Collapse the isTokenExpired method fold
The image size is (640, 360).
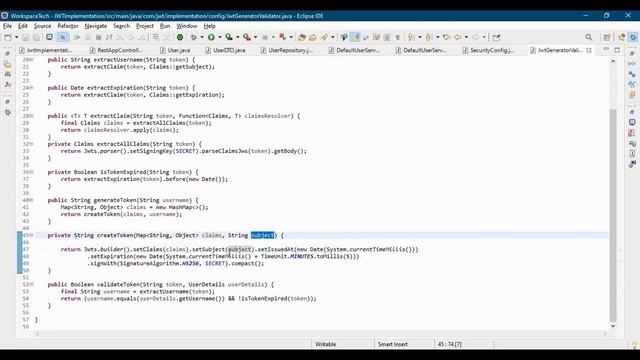coord(32,172)
